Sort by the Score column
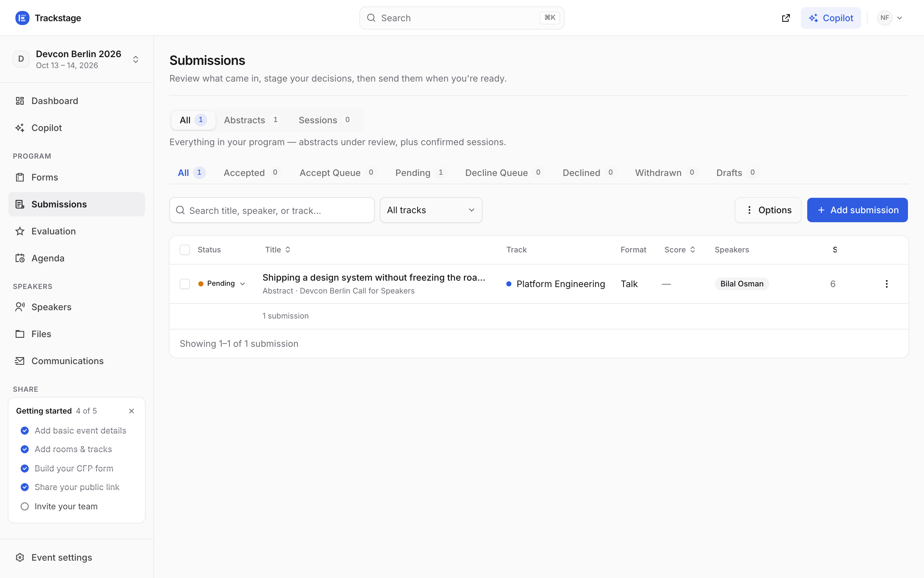924x578 pixels. pyautogui.click(x=680, y=250)
